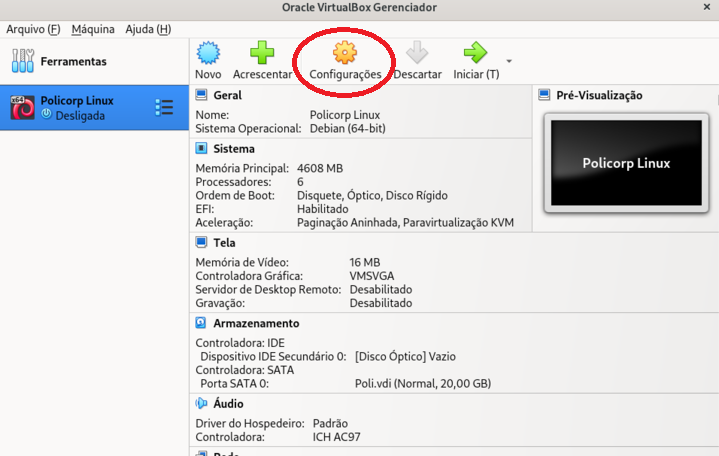Open the Geral section heading link

227,95
